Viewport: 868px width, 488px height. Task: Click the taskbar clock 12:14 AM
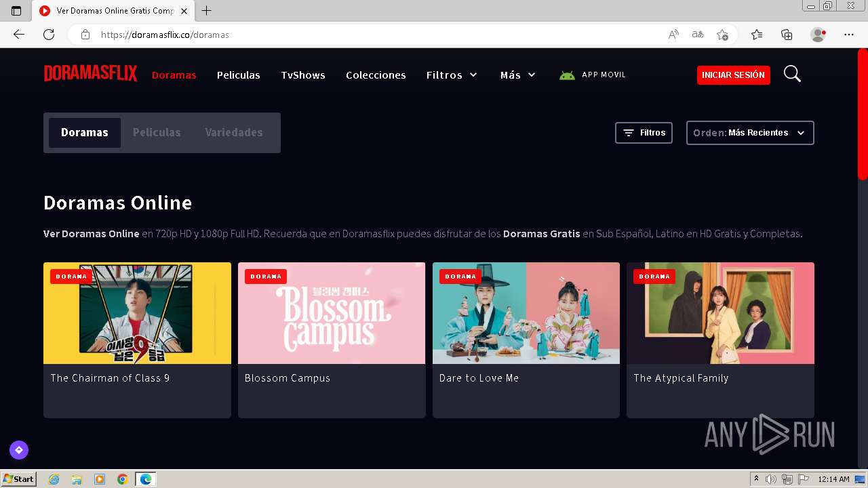point(833,479)
